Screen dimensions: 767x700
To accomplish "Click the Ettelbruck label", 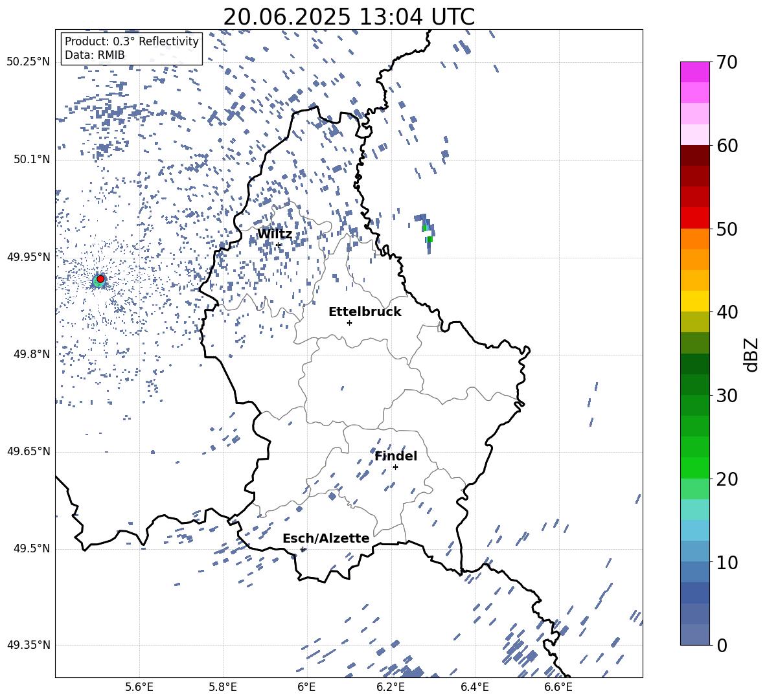I will tap(365, 312).
